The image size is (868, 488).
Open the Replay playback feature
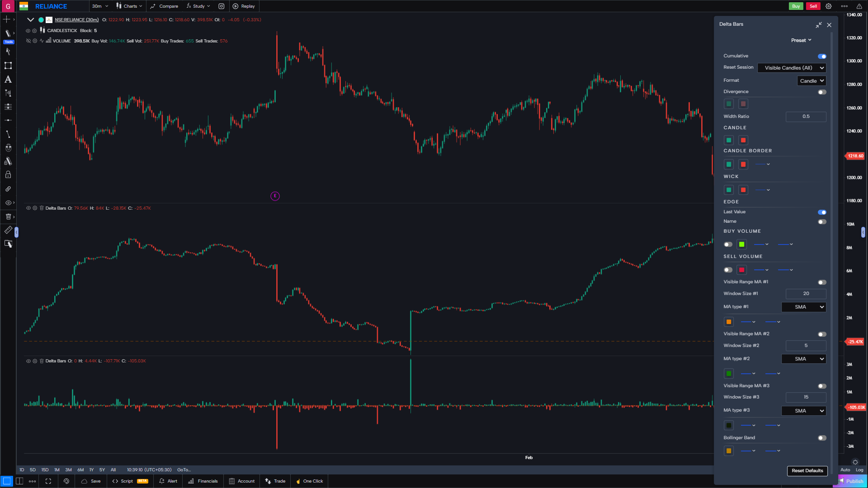point(244,6)
